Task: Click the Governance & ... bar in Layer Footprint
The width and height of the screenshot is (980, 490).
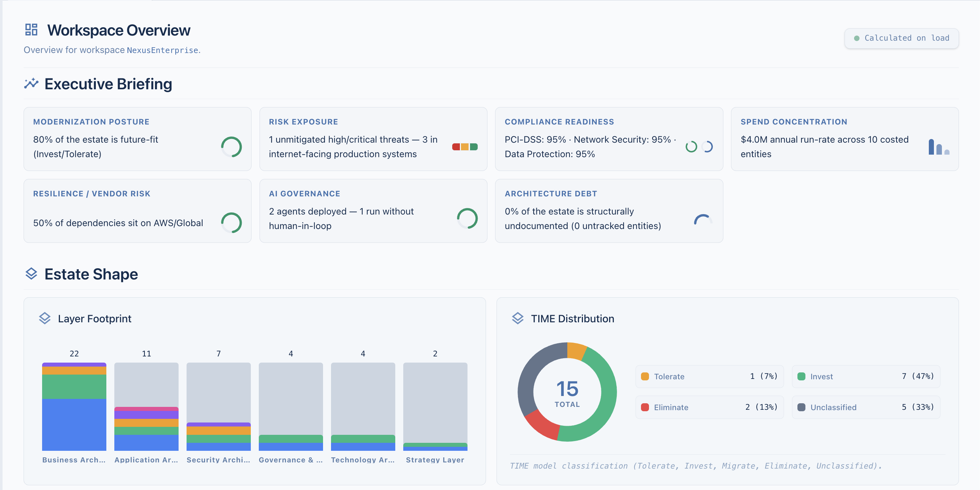Action: pos(291,407)
